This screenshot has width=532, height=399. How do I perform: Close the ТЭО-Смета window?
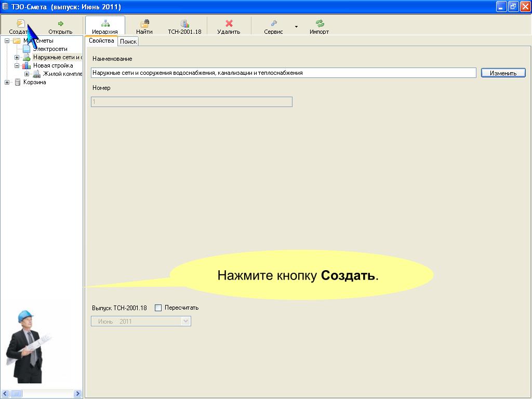tap(525, 6)
